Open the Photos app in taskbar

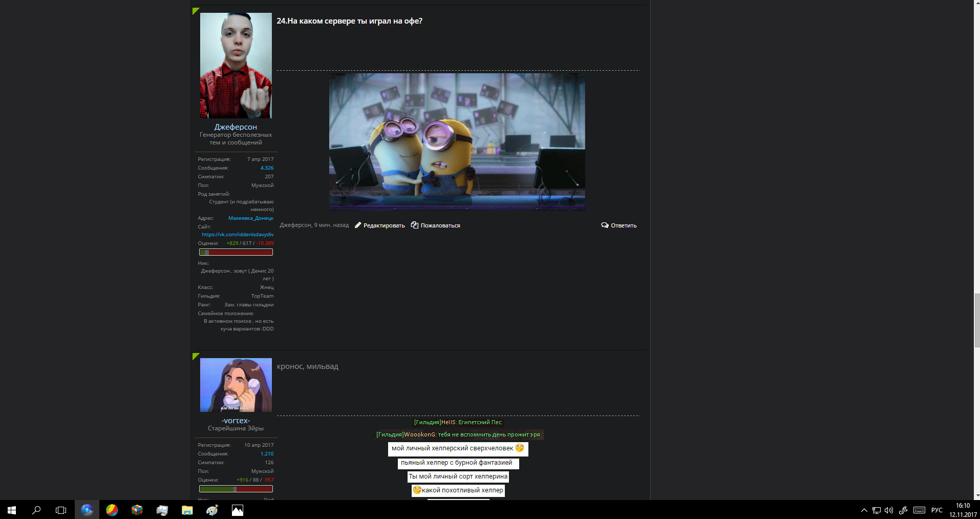[x=238, y=510]
